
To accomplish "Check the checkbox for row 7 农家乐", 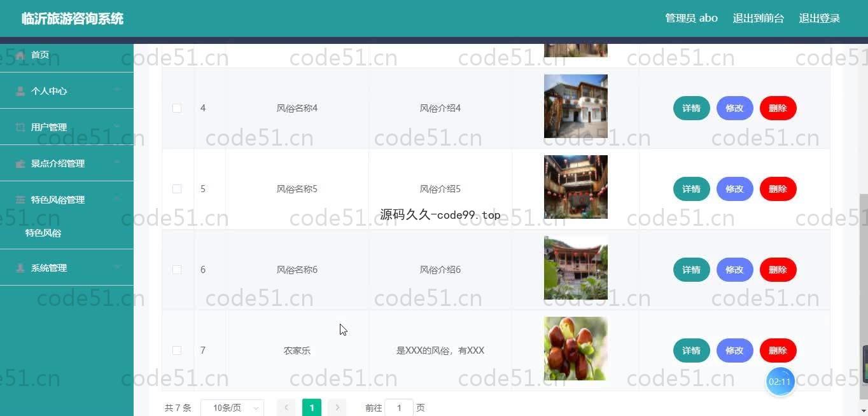I will 177,350.
